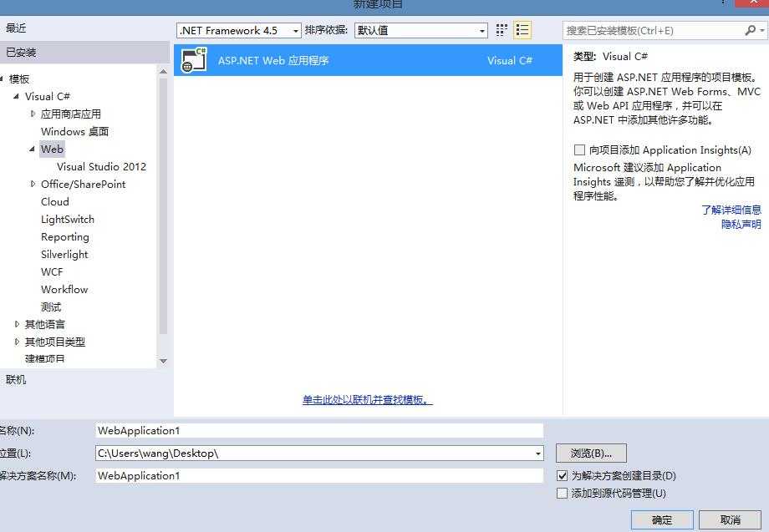Open the 联机 section

pyautogui.click(x=16, y=380)
